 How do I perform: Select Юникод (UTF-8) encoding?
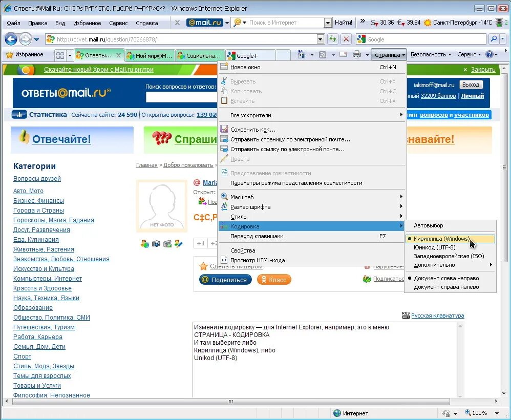click(x=450, y=247)
